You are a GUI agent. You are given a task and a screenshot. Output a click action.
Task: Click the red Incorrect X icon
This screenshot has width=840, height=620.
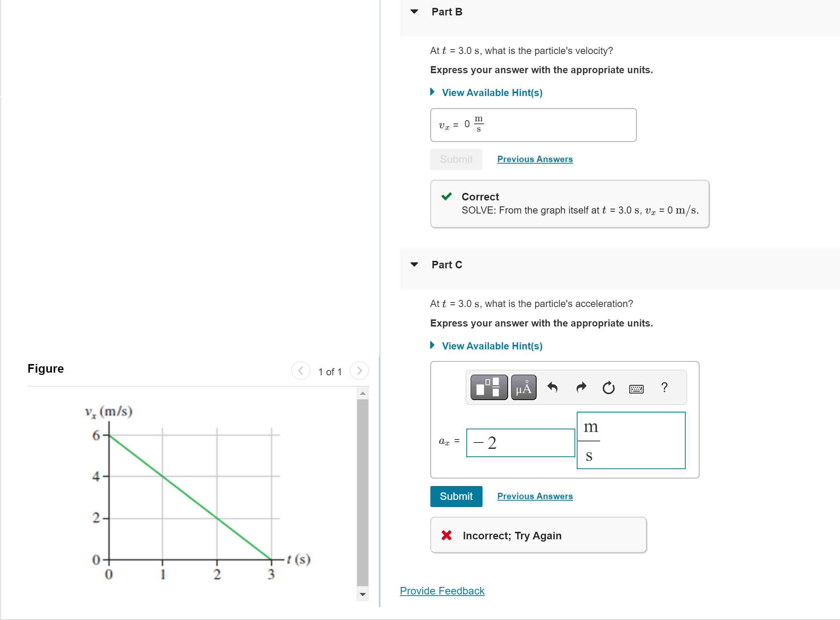pyautogui.click(x=446, y=535)
